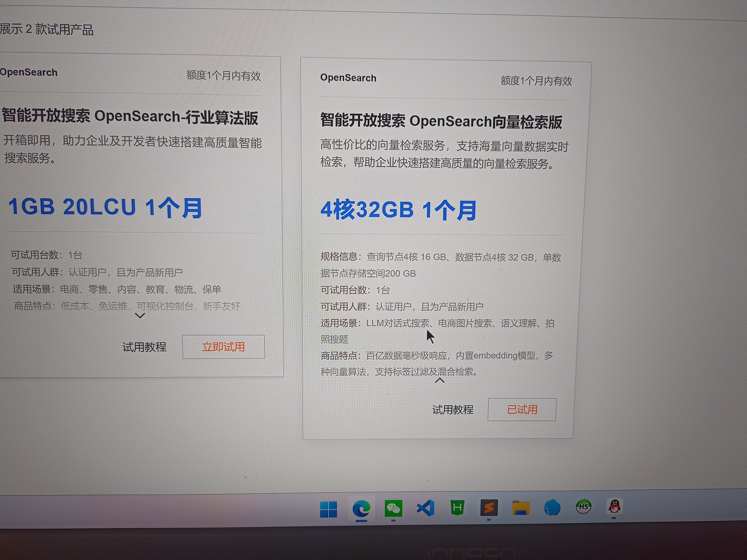
Task: Open 试用教程 link for 行业算法版
Action: pos(144,347)
